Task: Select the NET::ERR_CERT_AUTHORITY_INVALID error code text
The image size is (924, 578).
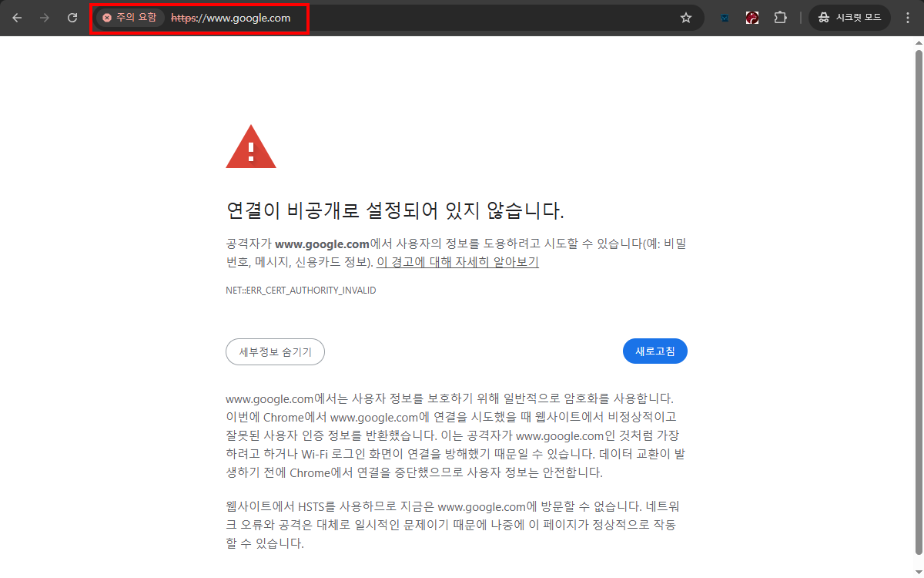Action: click(300, 291)
